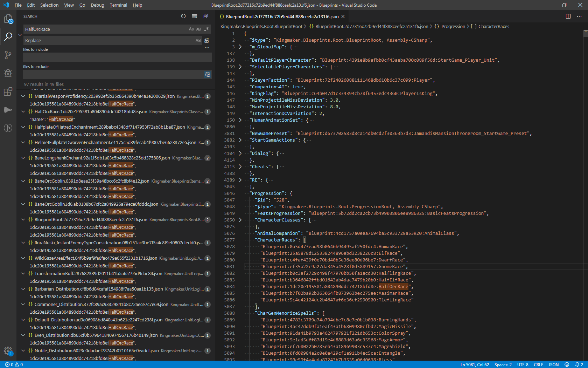Image resolution: width=588 pixels, height=368 pixels.
Task: Open the Help menu
Action: (138, 5)
